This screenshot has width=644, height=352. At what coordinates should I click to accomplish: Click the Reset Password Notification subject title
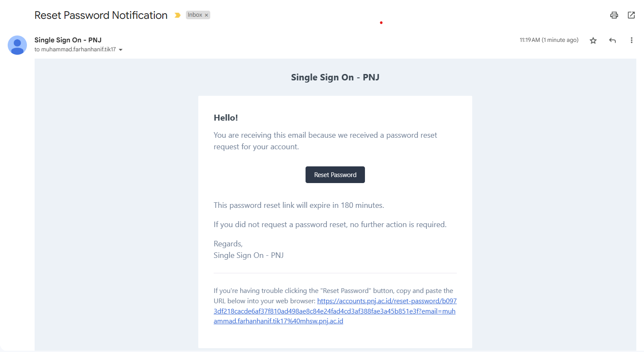coord(101,15)
